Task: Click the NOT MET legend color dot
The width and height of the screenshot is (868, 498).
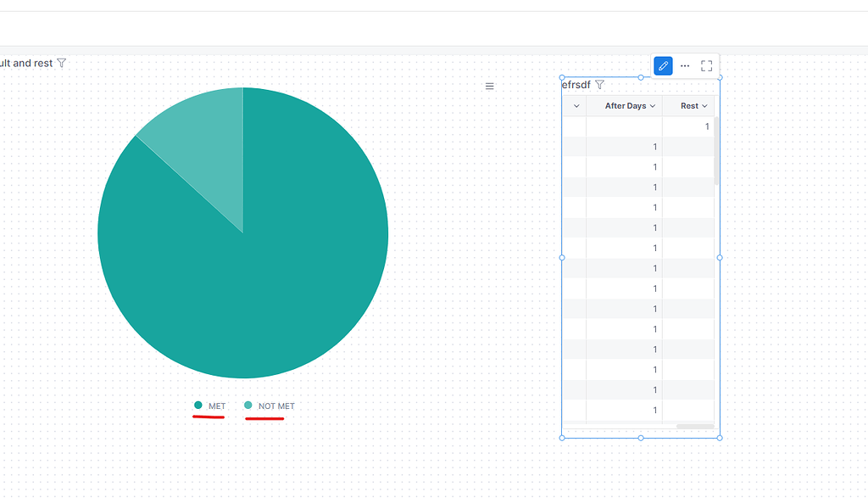Action: (x=249, y=406)
